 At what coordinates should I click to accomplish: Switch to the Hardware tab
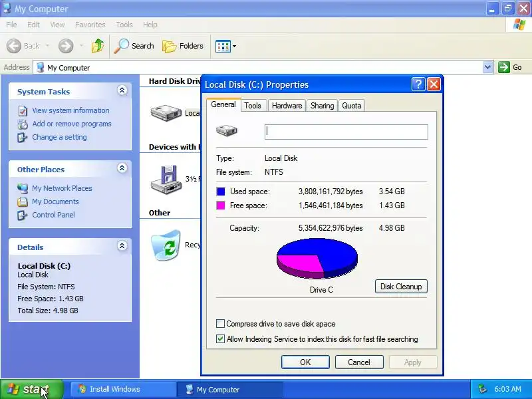[287, 106]
